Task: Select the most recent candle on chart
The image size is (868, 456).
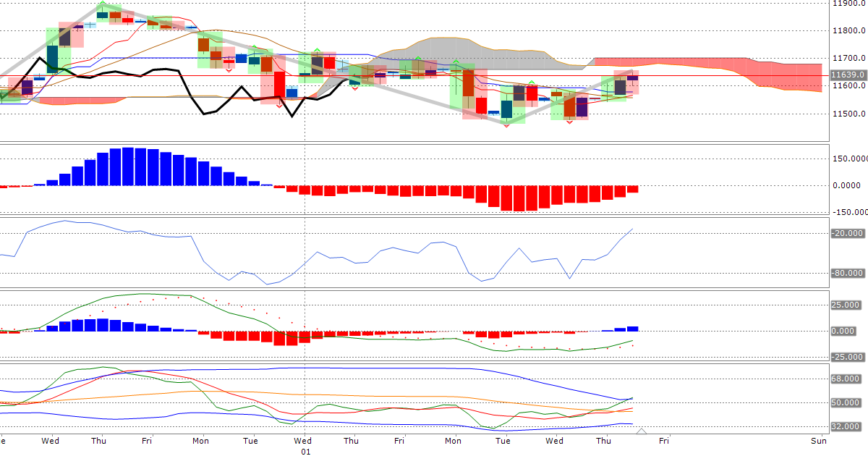Action: 633,78
